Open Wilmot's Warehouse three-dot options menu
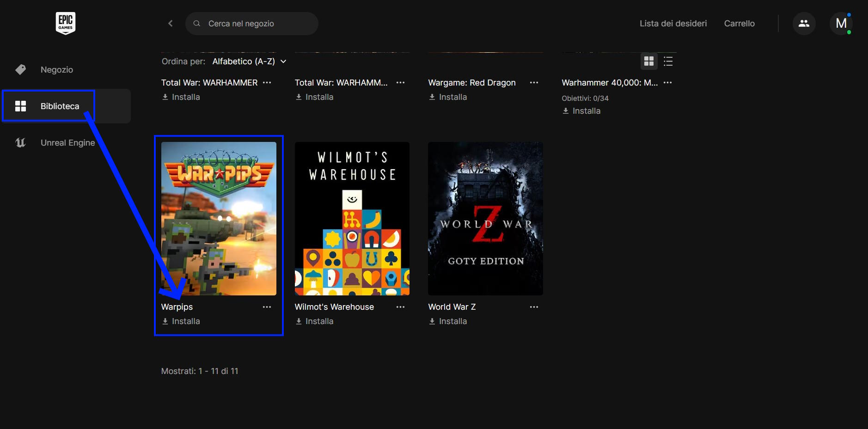This screenshot has width=868, height=429. tap(400, 307)
